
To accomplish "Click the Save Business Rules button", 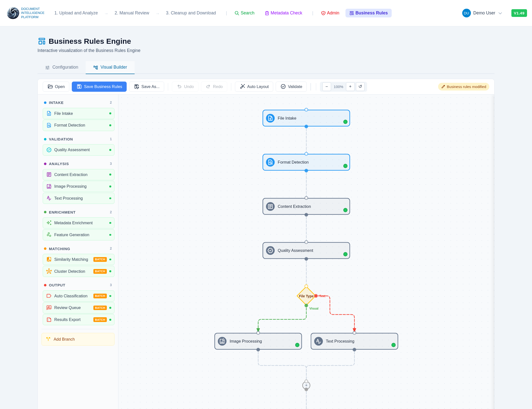I will [x=99, y=87].
